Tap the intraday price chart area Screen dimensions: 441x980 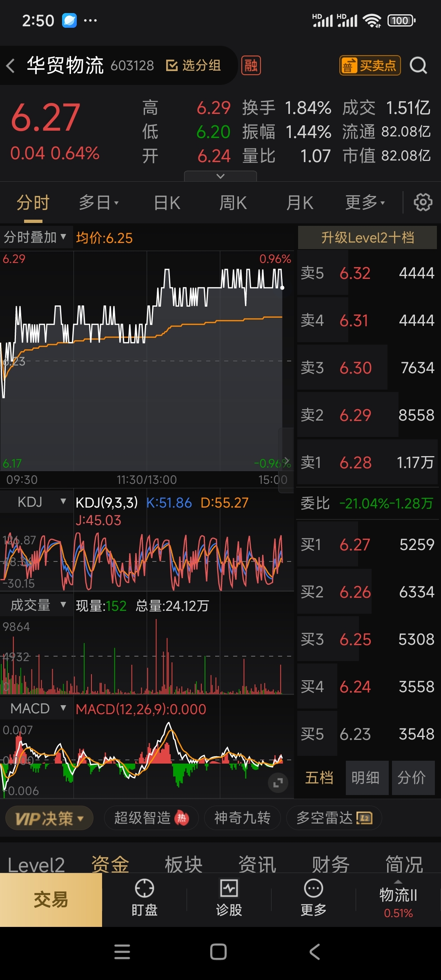point(147,361)
